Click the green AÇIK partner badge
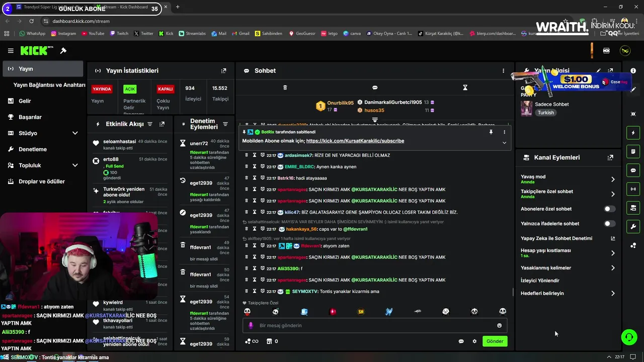Screen dimensions: 644x362 [130, 89]
